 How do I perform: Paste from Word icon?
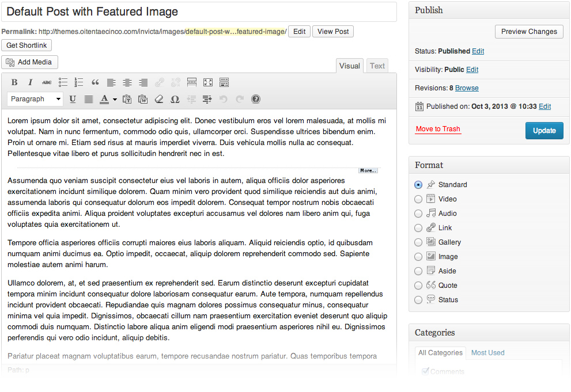(x=143, y=99)
